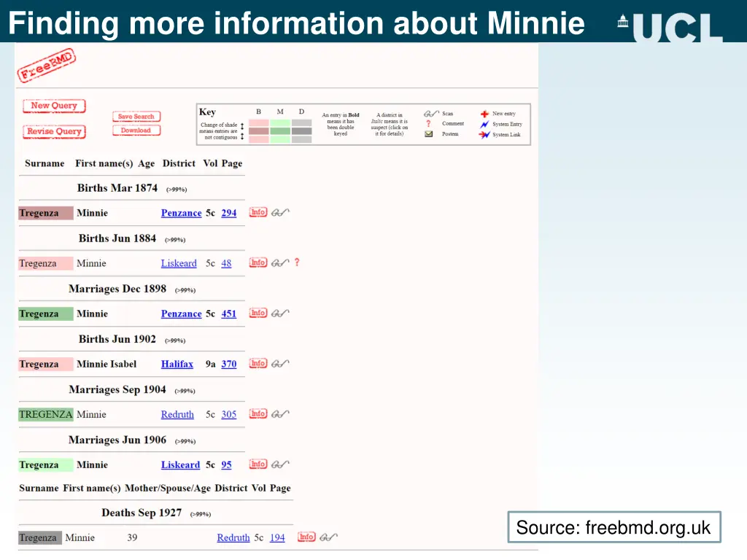
Task: Click the Mother/Spouse/Age column header
Action: click(x=168, y=488)
